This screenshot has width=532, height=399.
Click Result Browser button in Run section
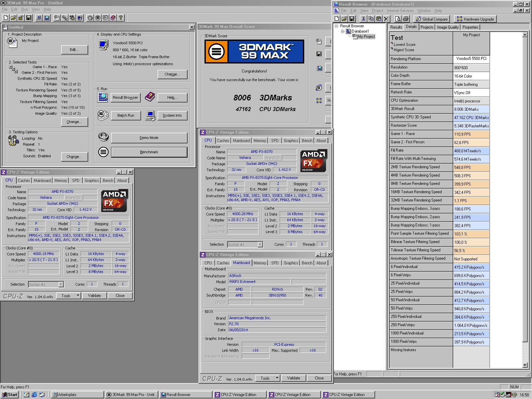pos(125,97)
